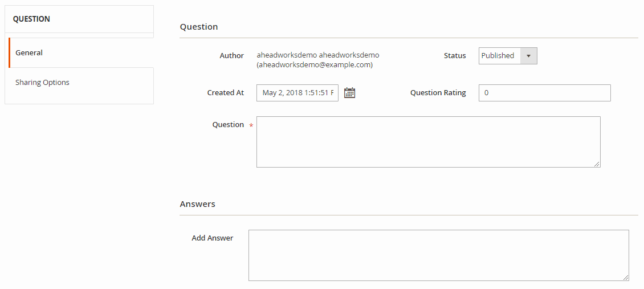Grab the Question text area resize handle
644x289 pixels.
597,164
